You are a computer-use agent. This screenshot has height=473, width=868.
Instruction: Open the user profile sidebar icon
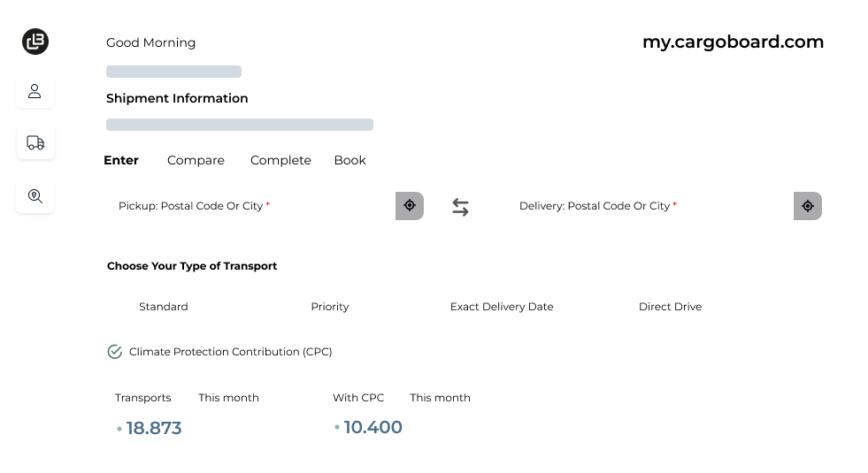35,91
